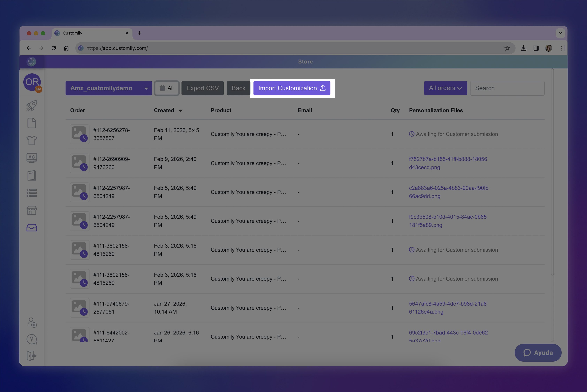Click the All calendar date filter
Screen dimensions: 587x392
point(167,88)
